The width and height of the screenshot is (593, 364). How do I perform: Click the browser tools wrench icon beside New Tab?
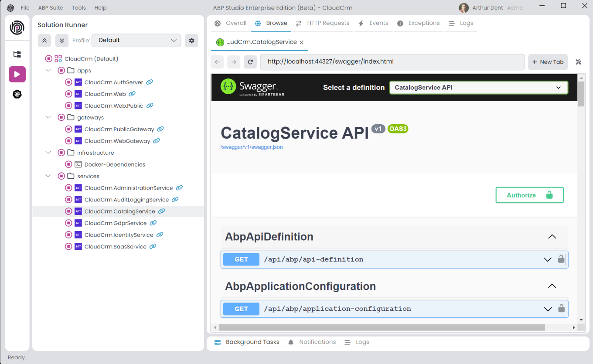[578, 62]
